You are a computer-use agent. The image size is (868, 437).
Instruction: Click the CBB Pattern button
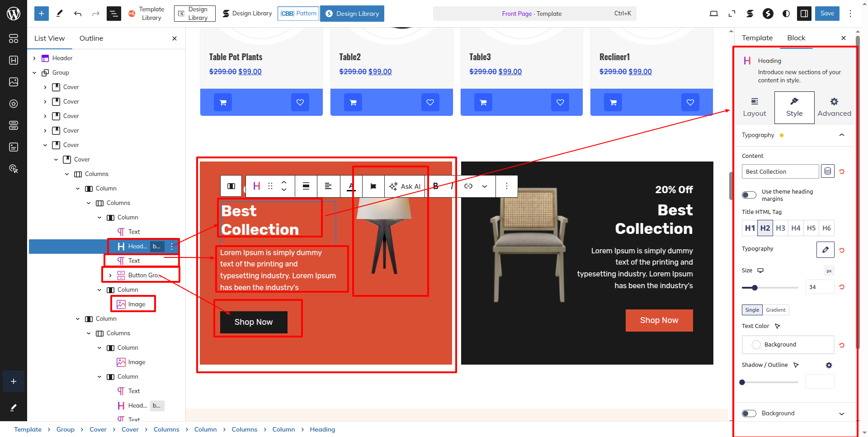point(298,14)
